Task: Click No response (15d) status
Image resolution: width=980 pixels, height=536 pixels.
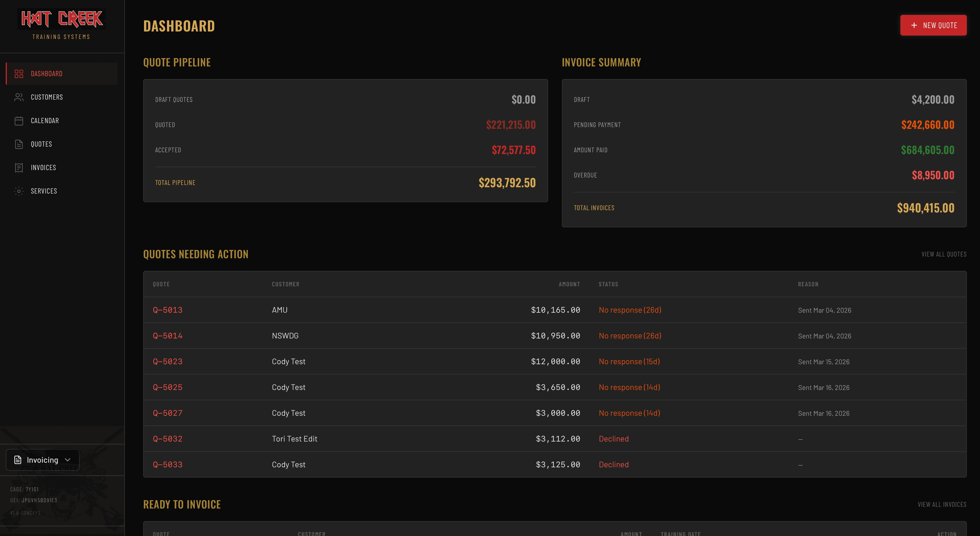Action: coord(629,362)
